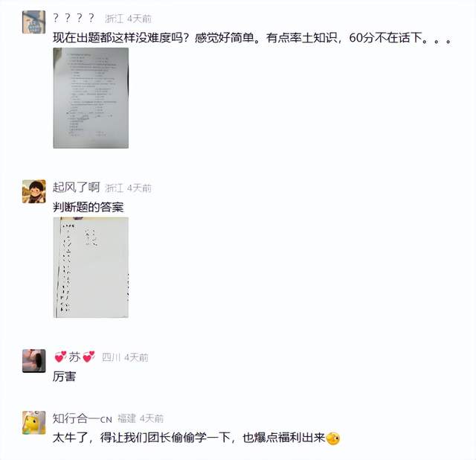Click the heart emoji before 苏
Viewport: 476px width, 460px height.
tap(60, 357)
